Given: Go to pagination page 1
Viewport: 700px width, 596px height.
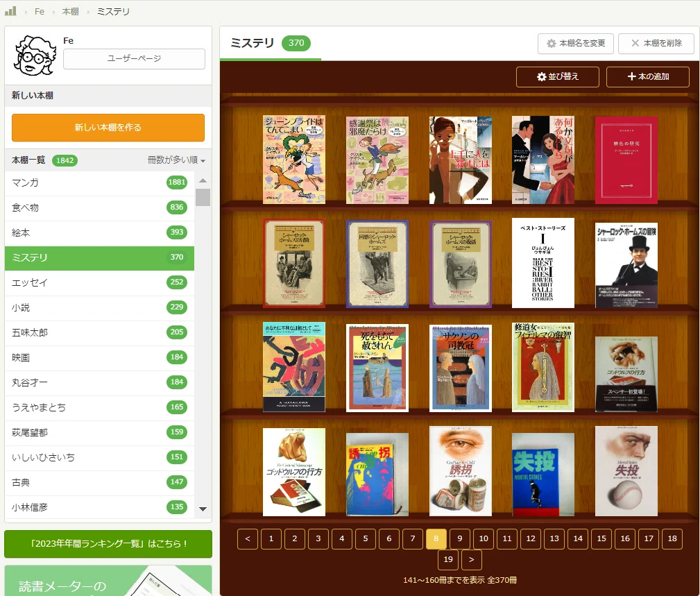Looking at the screenshot, I should click(271, 539).
